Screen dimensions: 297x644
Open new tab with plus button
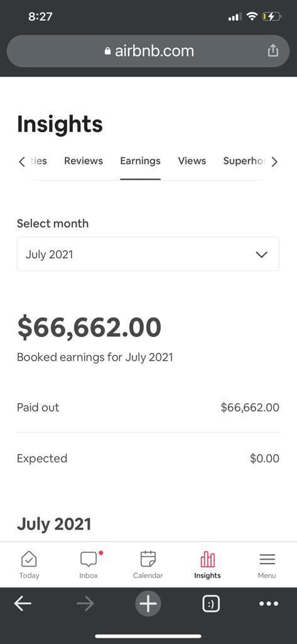pos(148,604)
